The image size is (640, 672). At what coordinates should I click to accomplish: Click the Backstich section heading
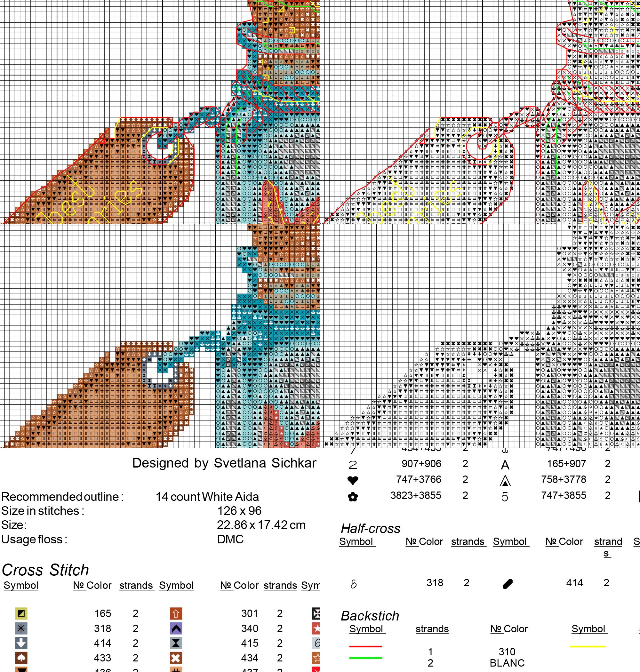370,616
